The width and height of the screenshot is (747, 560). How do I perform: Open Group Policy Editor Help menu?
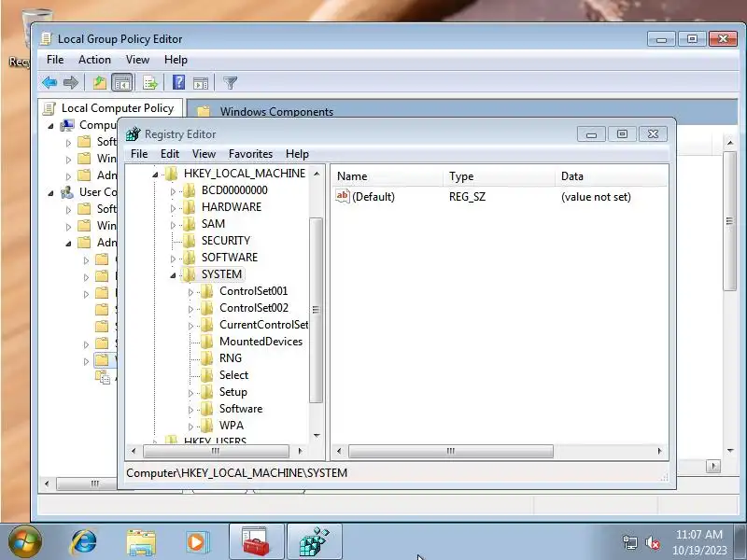point(176,60)
